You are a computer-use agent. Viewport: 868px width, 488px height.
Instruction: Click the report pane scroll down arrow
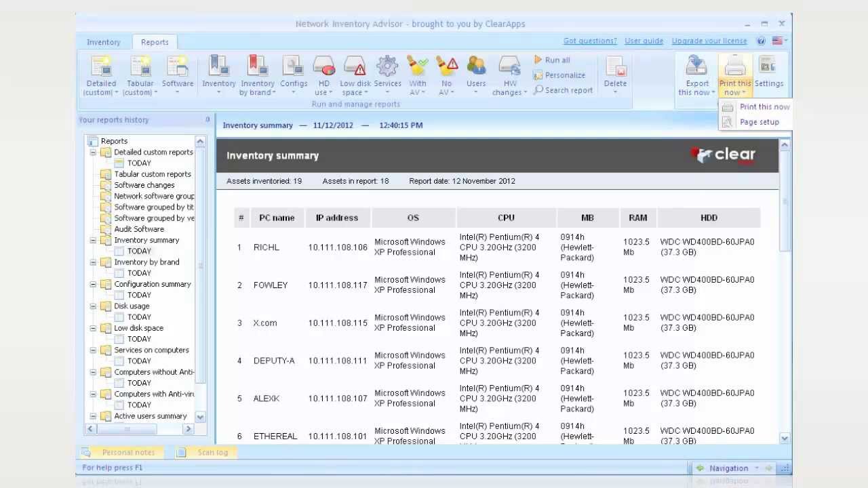point(785,439)
